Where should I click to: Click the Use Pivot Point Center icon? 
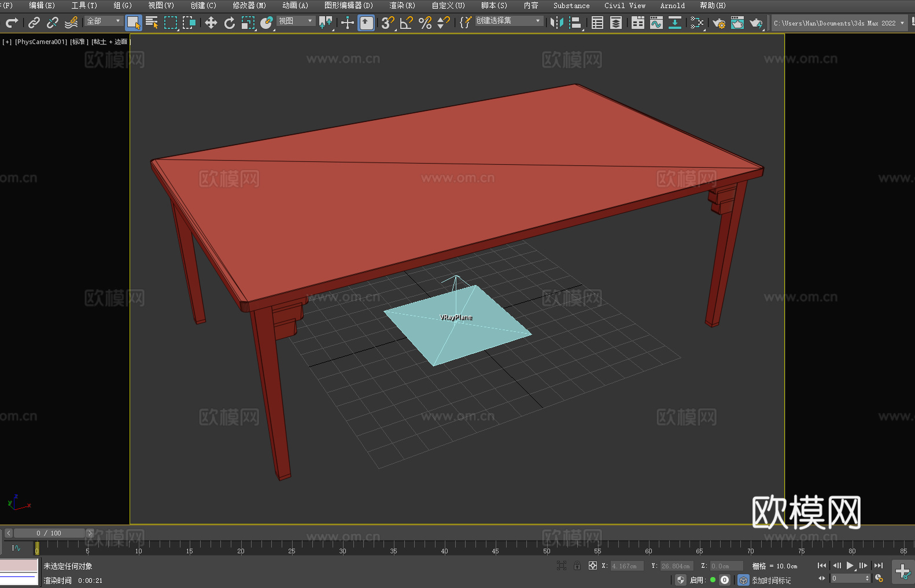(x=326, y=23)
